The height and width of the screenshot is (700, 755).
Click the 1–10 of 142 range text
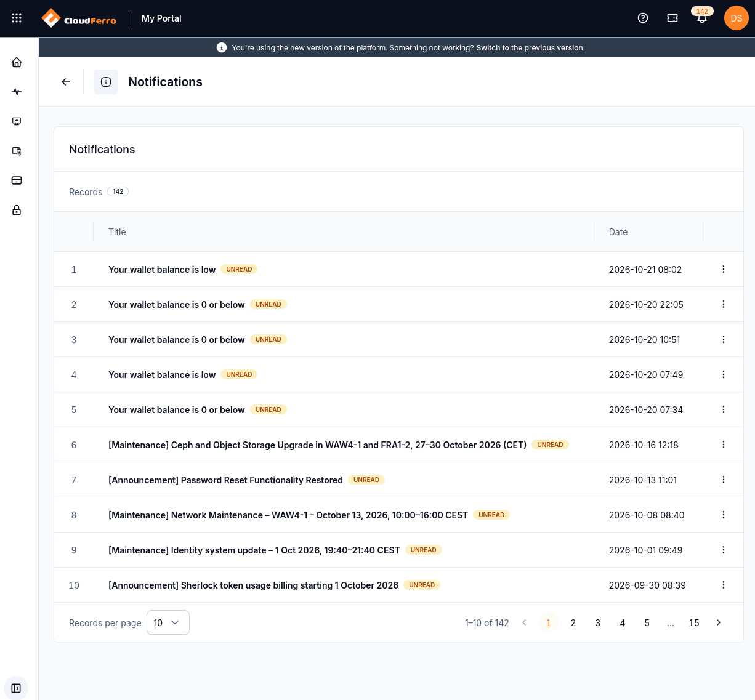pyautogui.click(x=487, y=622)
